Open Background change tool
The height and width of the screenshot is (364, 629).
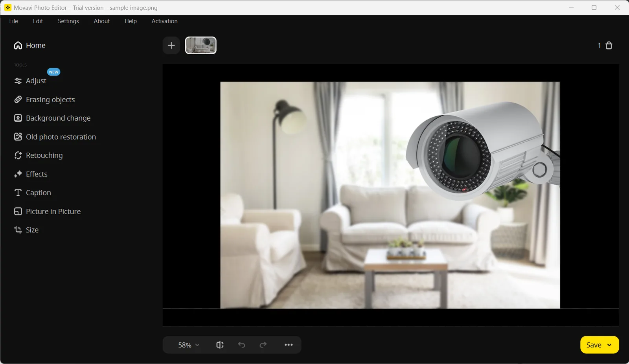point(52,118)
